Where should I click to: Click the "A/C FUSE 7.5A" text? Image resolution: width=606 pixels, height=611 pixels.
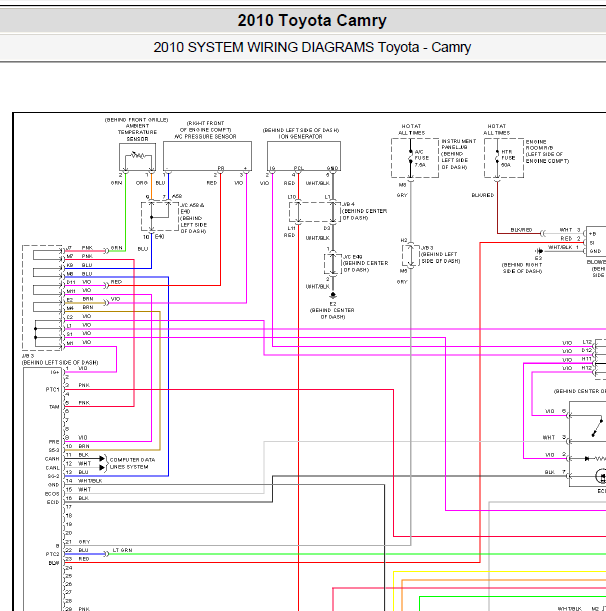(421, 158)
